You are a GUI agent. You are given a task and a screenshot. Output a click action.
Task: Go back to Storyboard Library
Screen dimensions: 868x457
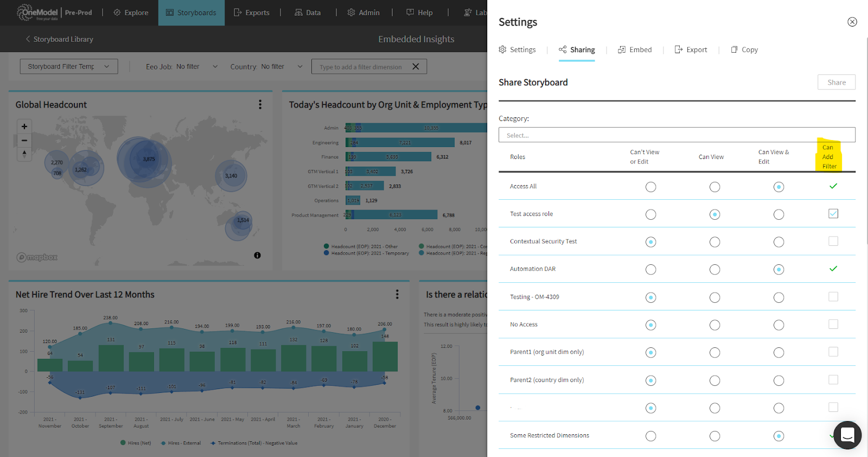[x=60, y=39]
